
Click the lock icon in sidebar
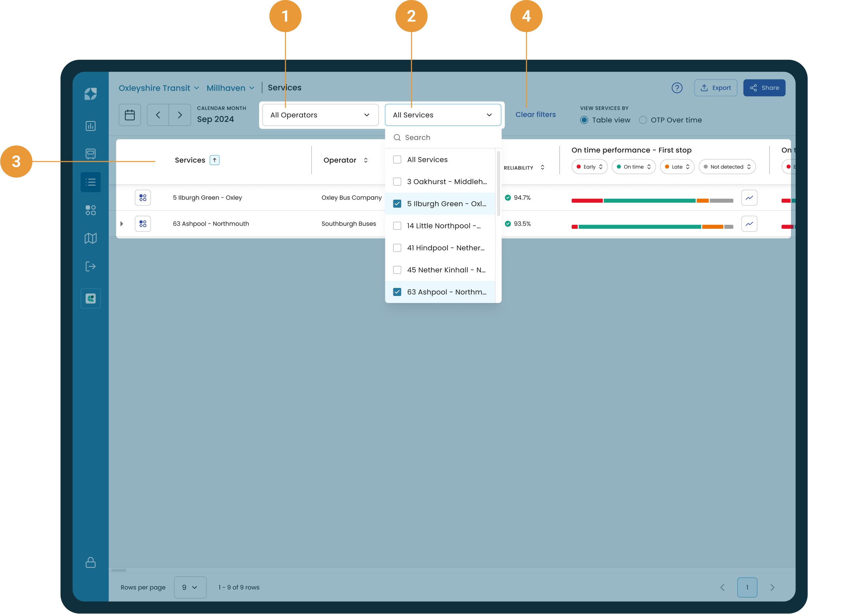(x=90, y=562)
